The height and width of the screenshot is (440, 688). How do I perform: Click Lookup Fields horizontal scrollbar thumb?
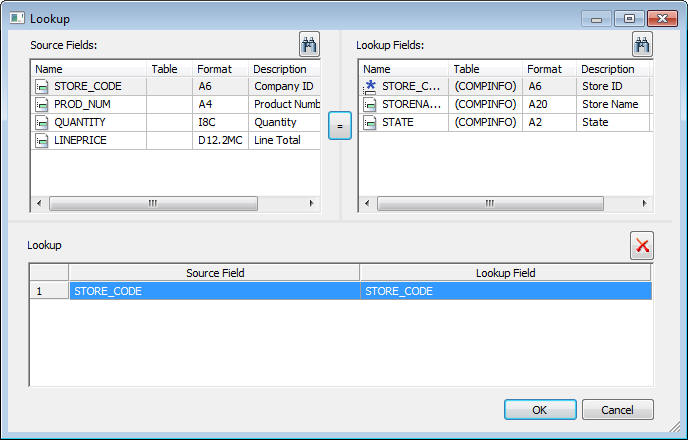490,203
